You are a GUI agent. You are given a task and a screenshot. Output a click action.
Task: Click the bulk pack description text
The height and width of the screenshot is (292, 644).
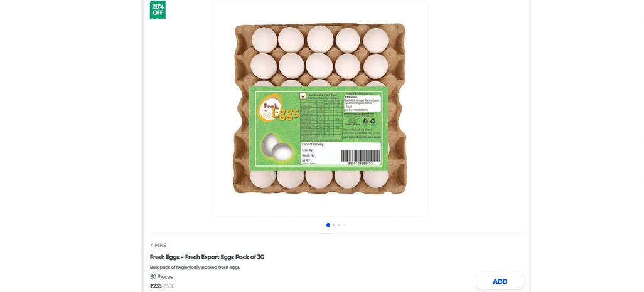tap(195, 268)
